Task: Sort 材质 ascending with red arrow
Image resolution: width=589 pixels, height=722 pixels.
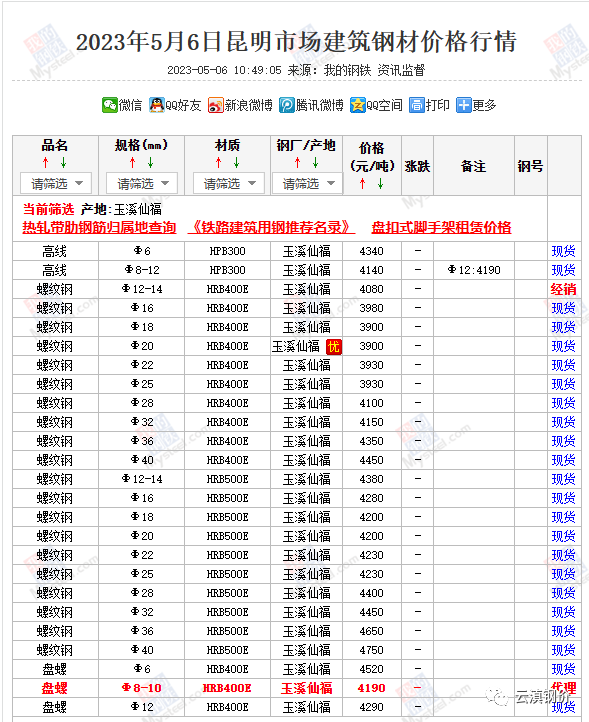Action: (219, 163)
